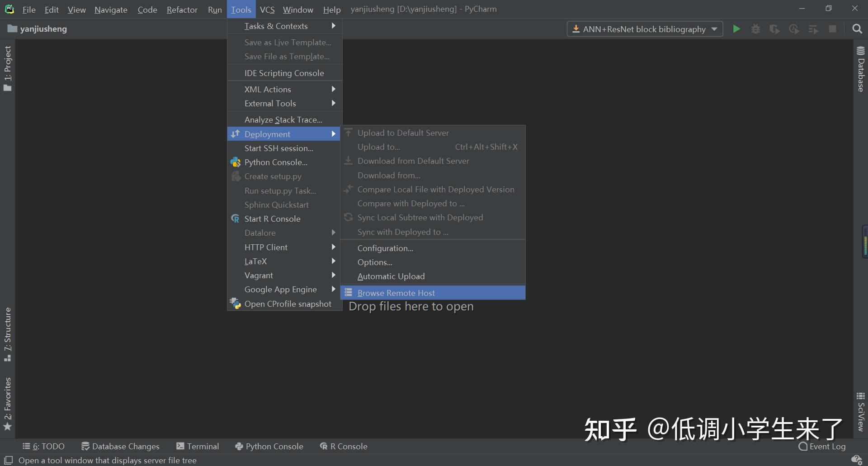The image size is (868, 466).
Task: Click the Profile run icon
Action: click(x=794, y=29)
